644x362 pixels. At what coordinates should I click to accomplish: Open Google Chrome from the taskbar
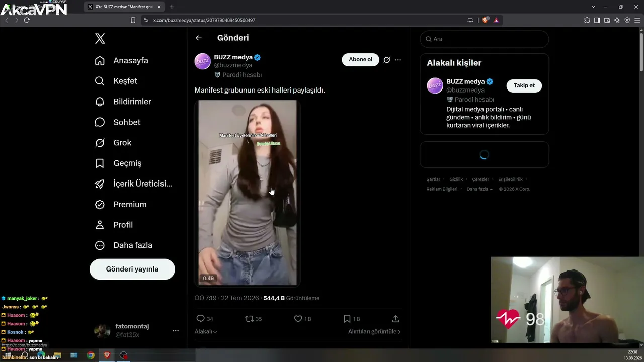coord(91,355)
